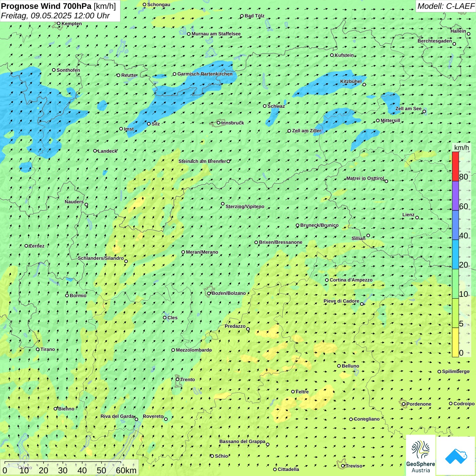Viewport: 476px width, 476px height.
Task: Click the Garmisch-Partenkirchen marker
Action: [174, 74]
